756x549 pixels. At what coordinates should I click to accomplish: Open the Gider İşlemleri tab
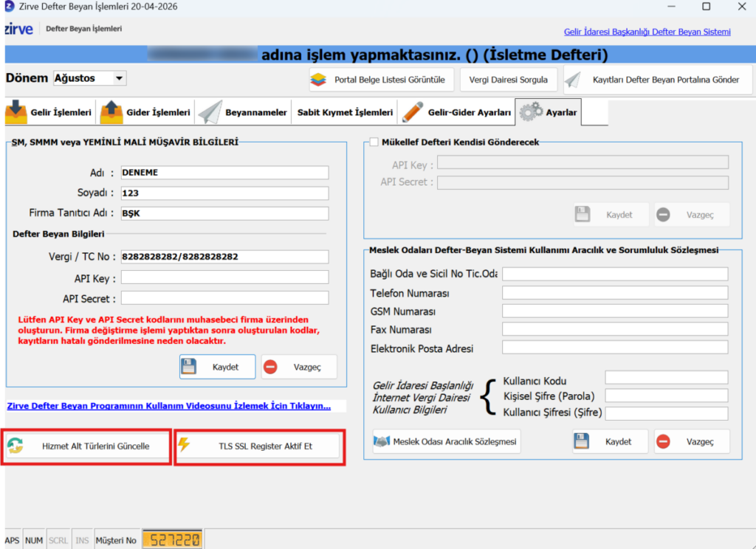click(x=147, y=112)
